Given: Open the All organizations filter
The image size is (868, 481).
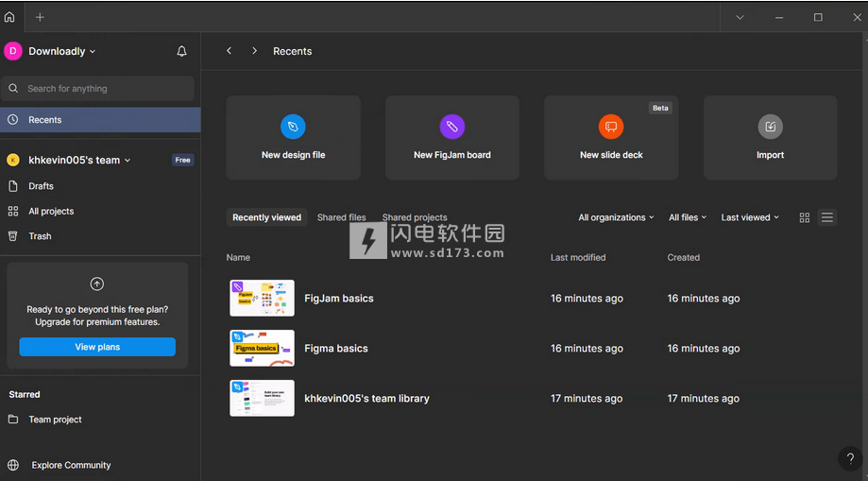Looking at the screenshot, I should [616, 217].
